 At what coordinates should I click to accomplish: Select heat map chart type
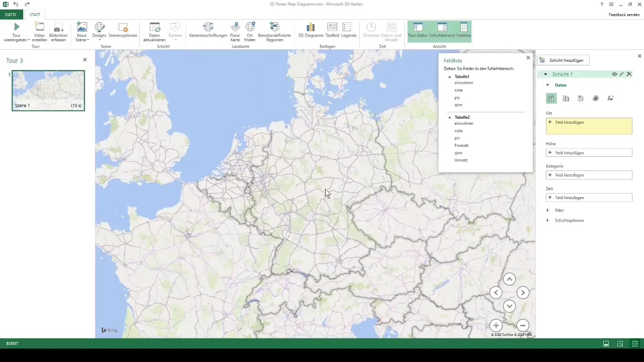(x=596, y=99)
